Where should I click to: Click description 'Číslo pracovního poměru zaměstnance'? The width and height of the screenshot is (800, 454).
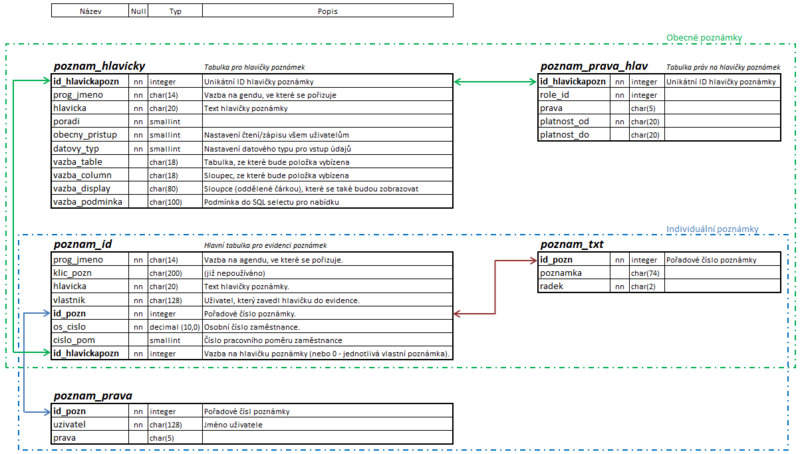[x=273, y=340]
